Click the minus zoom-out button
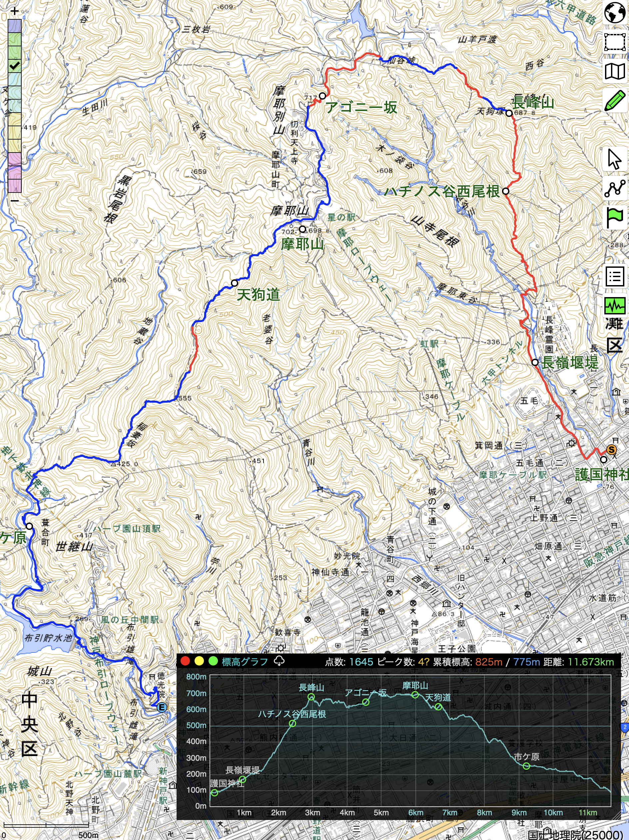Image resolution: width=629 pixels, height=840 pixels. tap(14, 200)
